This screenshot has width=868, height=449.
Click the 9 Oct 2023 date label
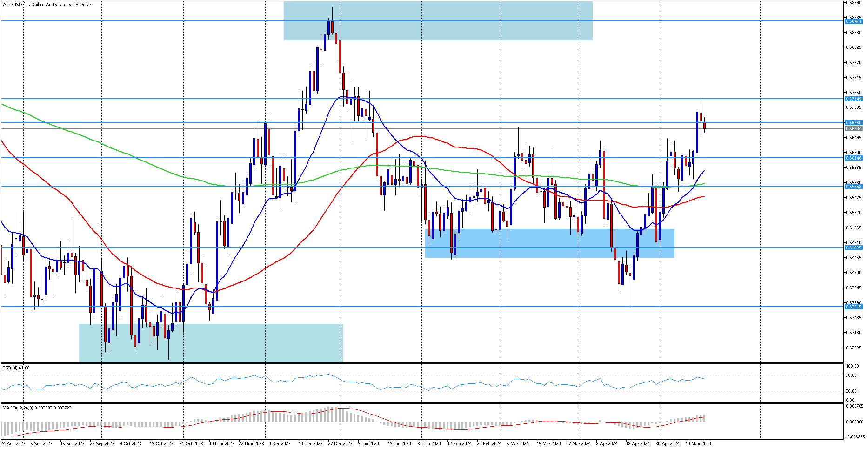tap(131, 443)
